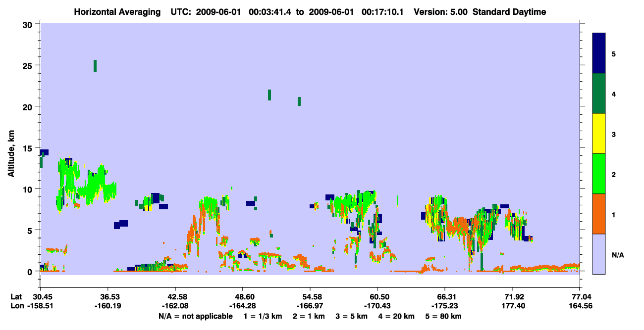This screenshot has height=330, width=644.
Task: Click the longitude value -175.23
Action: coord(445,306)
